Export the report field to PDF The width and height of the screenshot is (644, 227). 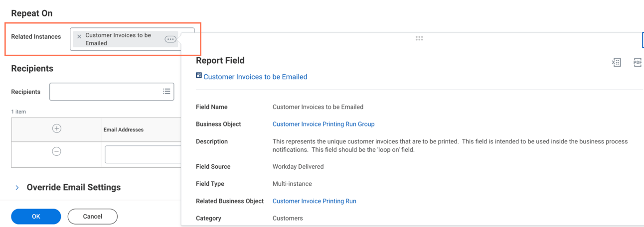(x=637, y=62)
